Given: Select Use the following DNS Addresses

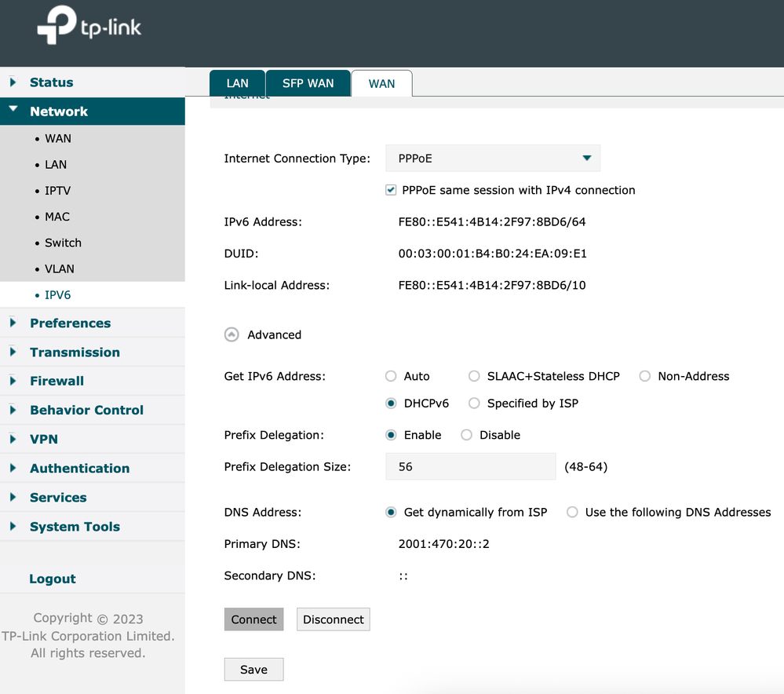Looking at the screenshot, I should [572, 512].
